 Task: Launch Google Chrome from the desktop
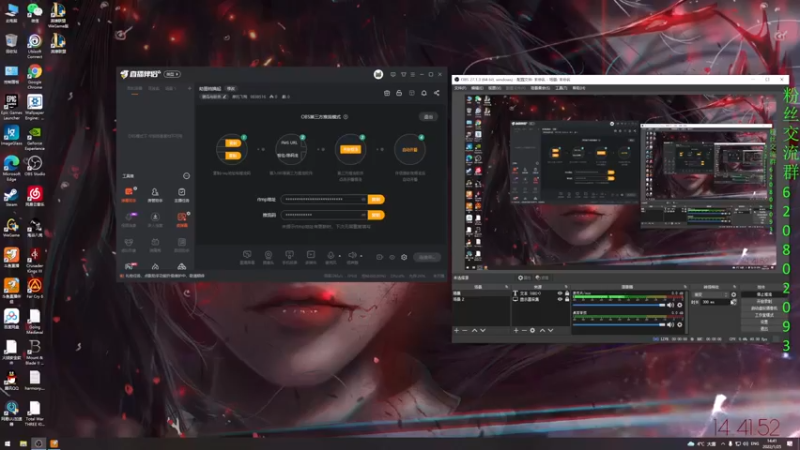tap(34, 77)
